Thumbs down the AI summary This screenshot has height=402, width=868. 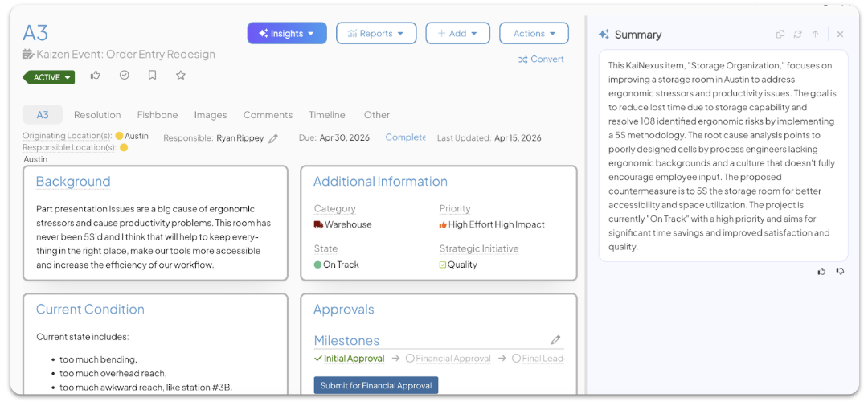tap(841, 271)
